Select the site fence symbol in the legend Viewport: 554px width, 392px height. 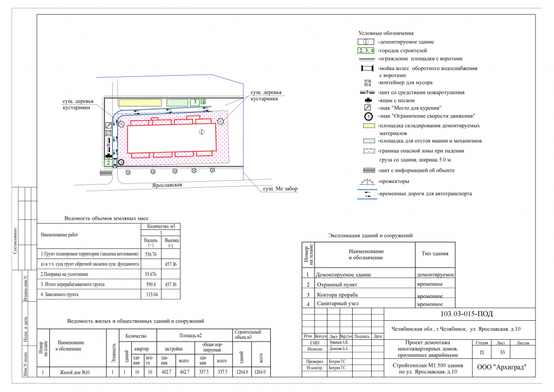pos(366,59)
